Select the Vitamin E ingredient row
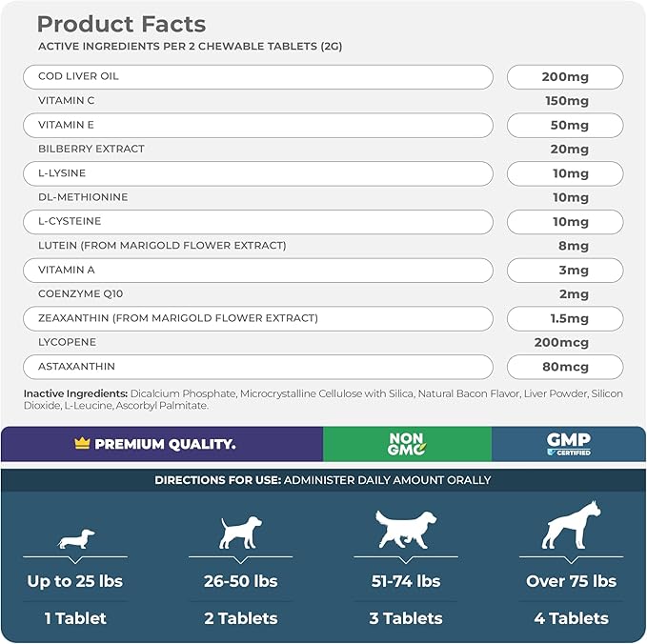Image resolution: width=647 pixels, height=644 pixels. (257, 125)
